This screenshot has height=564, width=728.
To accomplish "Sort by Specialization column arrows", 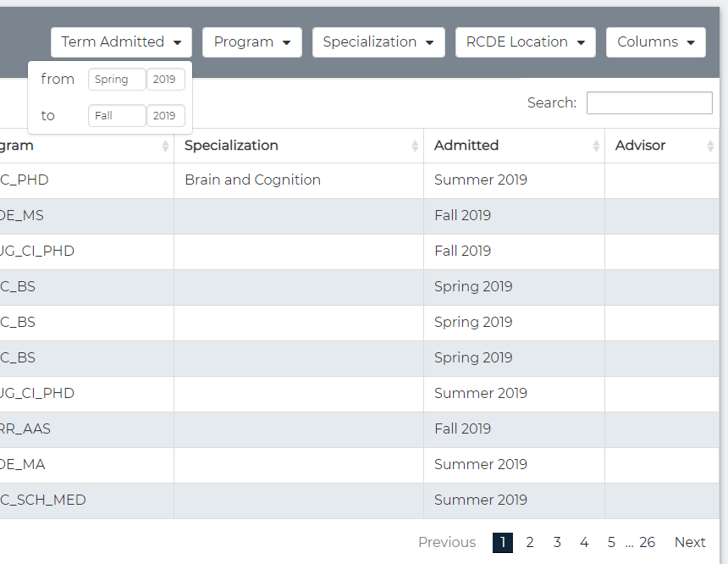I will [415, 146].
